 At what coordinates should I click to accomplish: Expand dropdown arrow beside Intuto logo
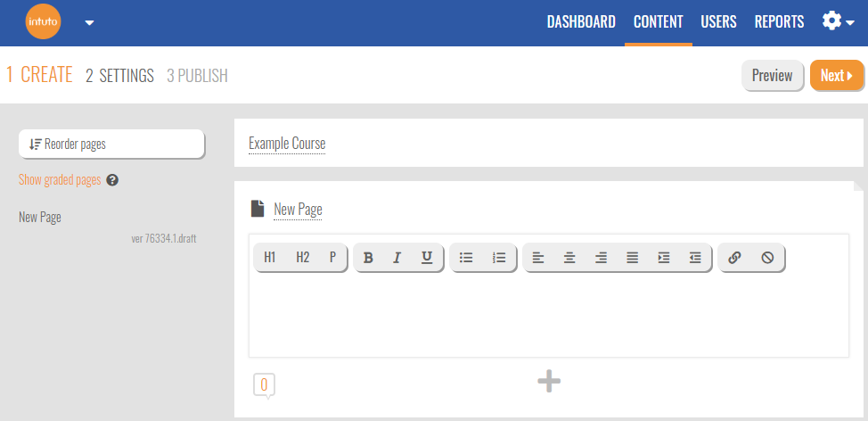pos(89,23)
